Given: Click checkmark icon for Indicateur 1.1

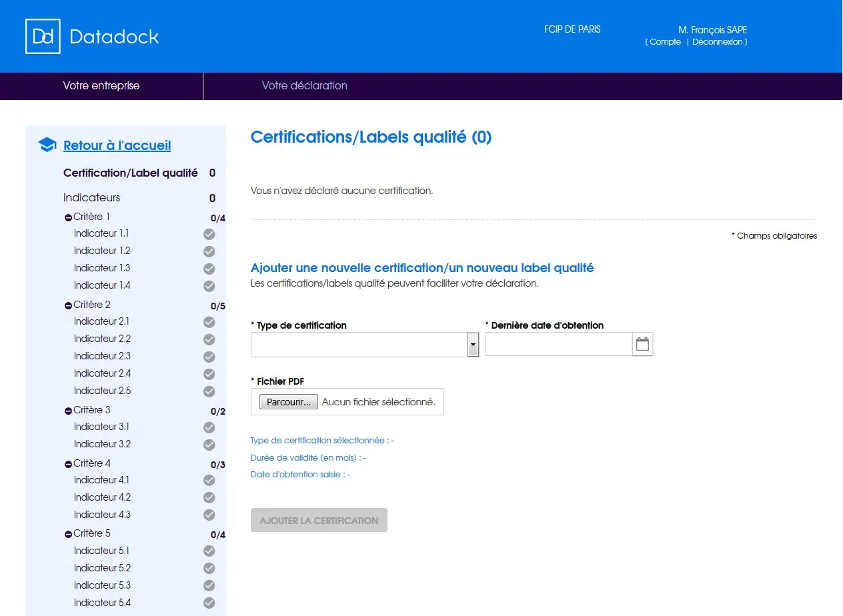Looking at the screenshot, I should (x=209, y=234).
